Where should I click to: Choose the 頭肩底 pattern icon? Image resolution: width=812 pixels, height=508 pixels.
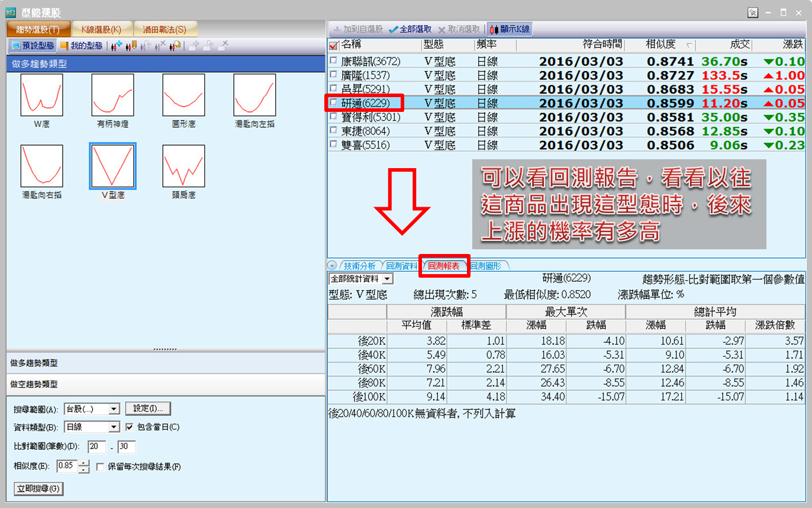tap(183, 166)
